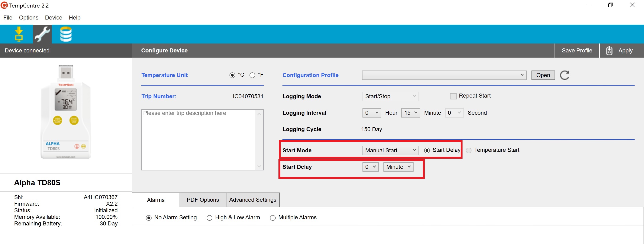Expand the Logging Interval minute dropdown
The width and height of the screenshot is (644, 244).
[410, 113]
